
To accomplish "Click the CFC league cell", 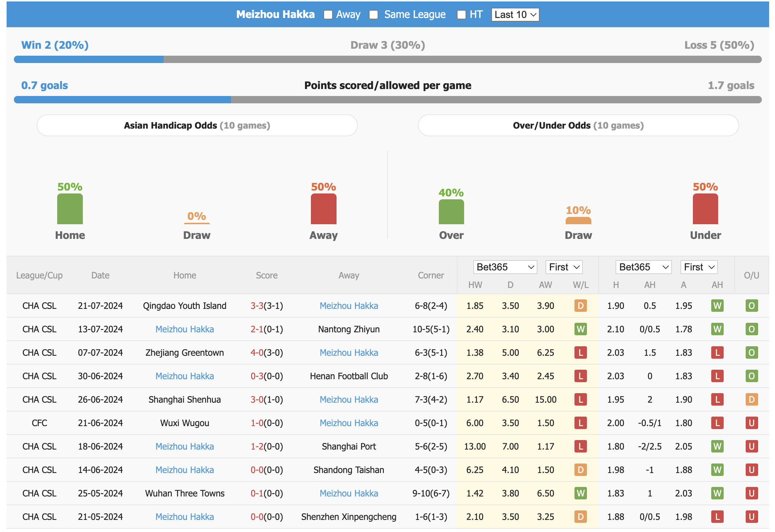I will pyautogui.click(x=39, y=423).
